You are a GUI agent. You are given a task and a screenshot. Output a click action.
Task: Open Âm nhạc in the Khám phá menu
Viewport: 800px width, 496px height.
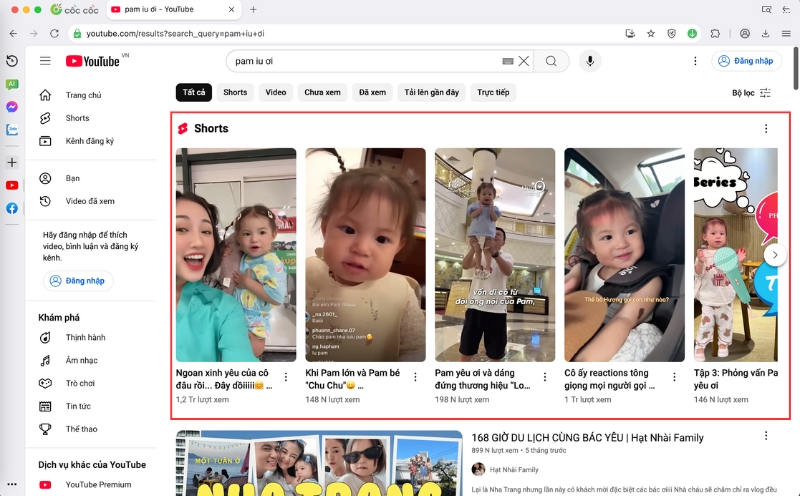82,360
